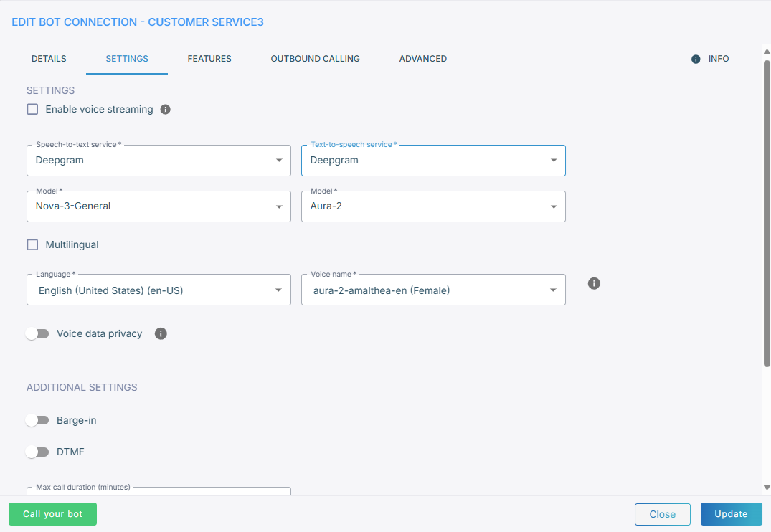This screenshot has height=532, width=771.
Task: Open the Voice name dropdown
Action: [433, 290]
